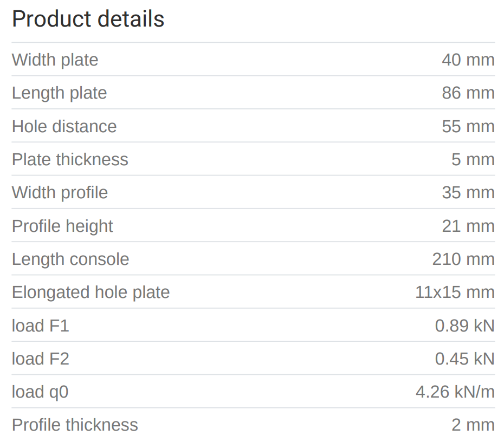
Task: Click the Width profile label
Action: [x=60, y=192]
